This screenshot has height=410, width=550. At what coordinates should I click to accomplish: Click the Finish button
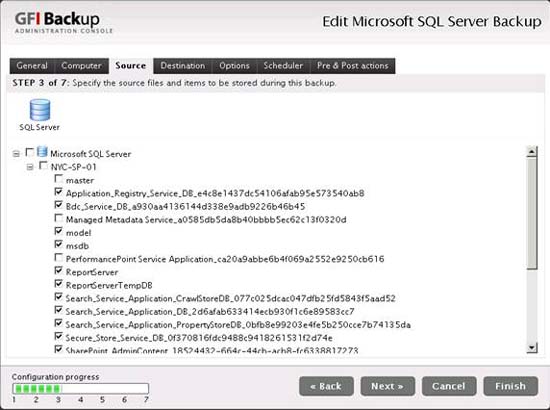(510, 386)
